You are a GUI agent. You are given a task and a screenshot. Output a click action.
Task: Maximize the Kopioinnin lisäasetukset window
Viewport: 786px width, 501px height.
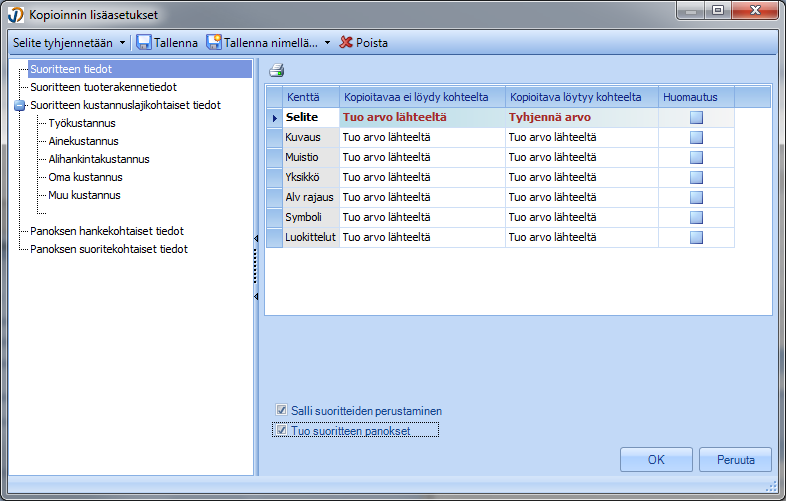pyautogui.click(x=718, y=10)
